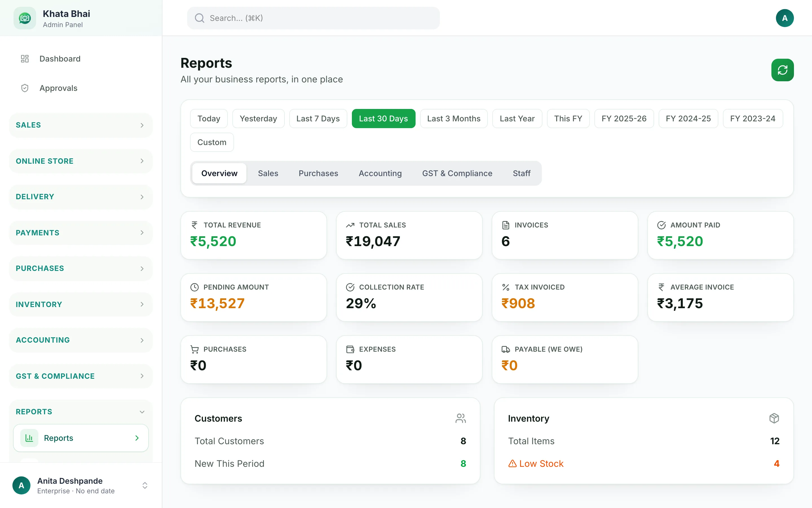Select the FY 2023-24 range
Viewport: 812px width, 508px height.
click(753, 119)
